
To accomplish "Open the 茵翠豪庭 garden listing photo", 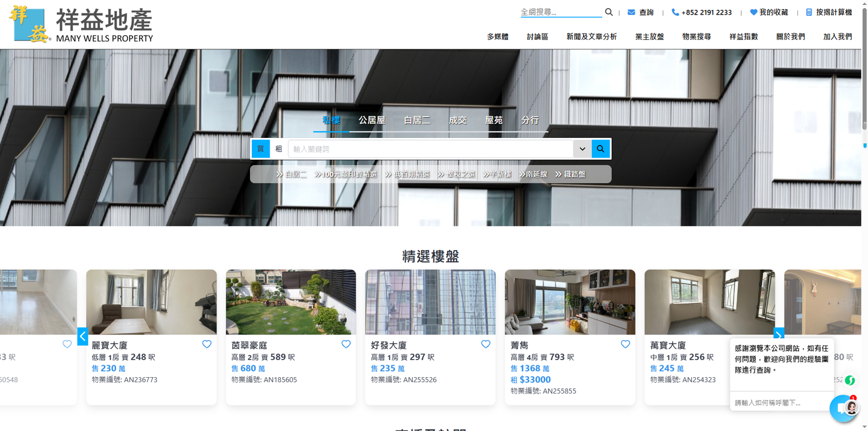I will (291, 302).
